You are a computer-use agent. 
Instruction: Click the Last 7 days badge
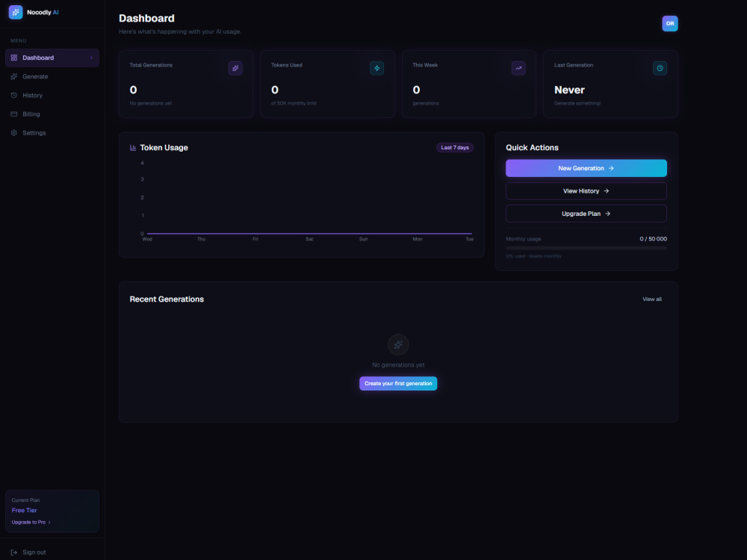pos(454,148)
